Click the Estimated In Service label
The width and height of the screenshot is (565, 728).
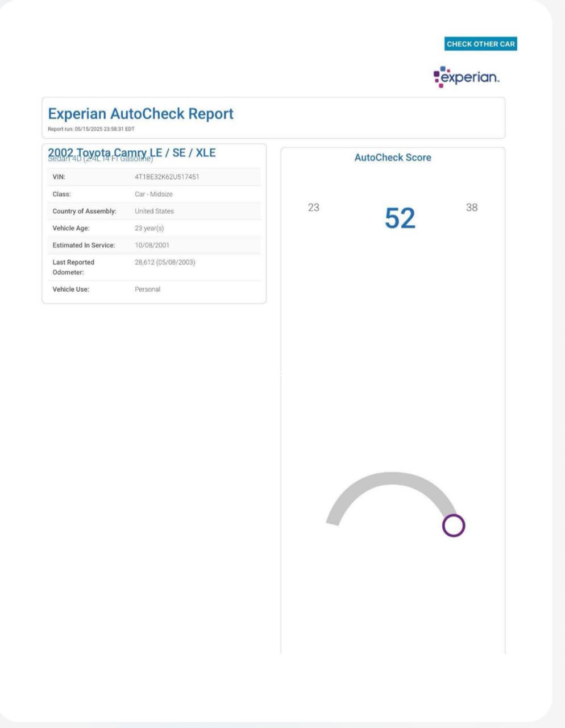(x=84, y=245)
